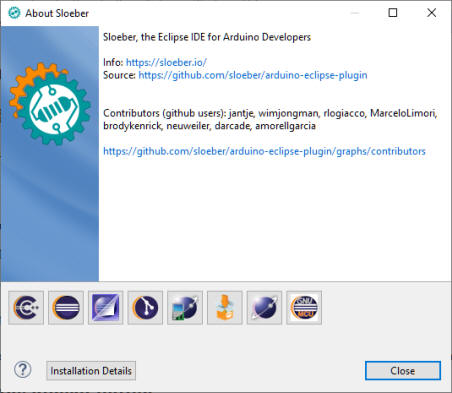Open the purple page feature icon
Viewport: 452px width, 393px height.
105,307
